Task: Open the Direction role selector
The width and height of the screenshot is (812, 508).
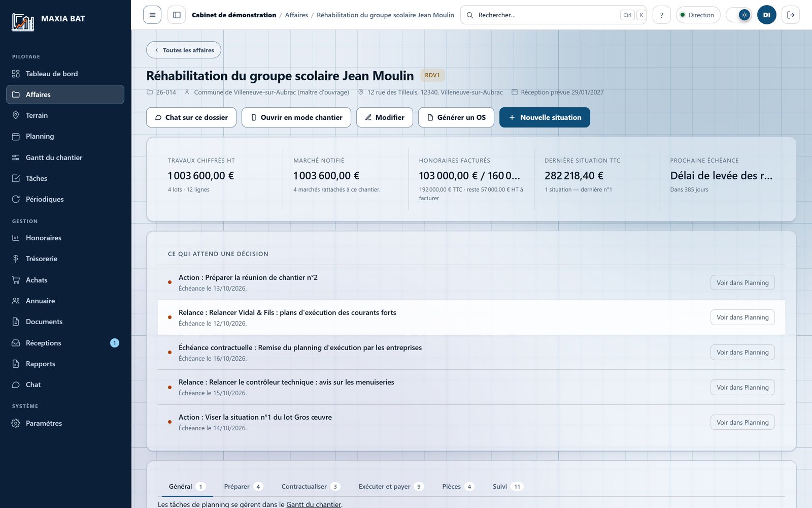Action: (x=698, y=15)
